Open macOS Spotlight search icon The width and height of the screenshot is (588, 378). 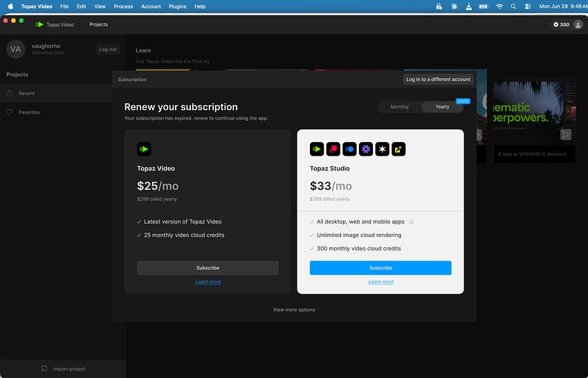[513, 6]
